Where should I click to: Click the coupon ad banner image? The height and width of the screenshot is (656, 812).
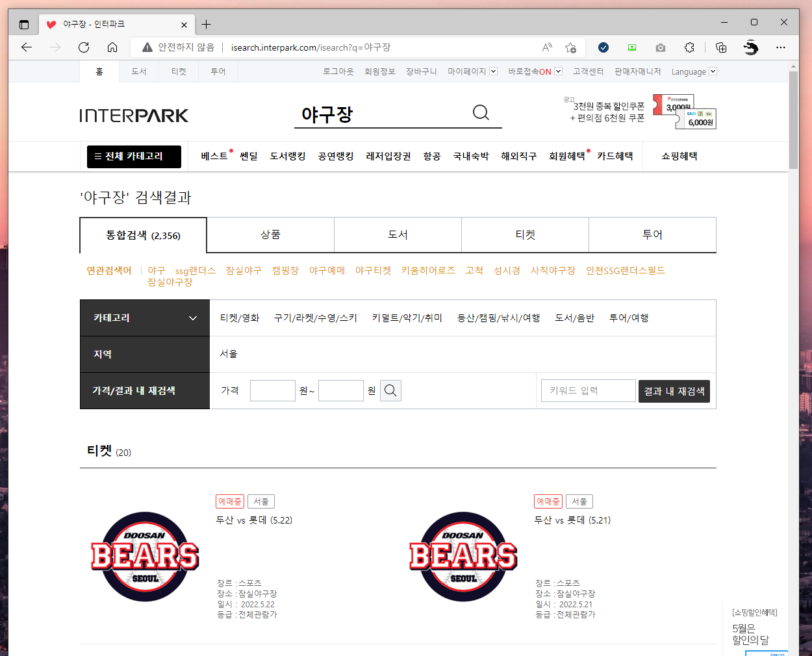(685, 112)
